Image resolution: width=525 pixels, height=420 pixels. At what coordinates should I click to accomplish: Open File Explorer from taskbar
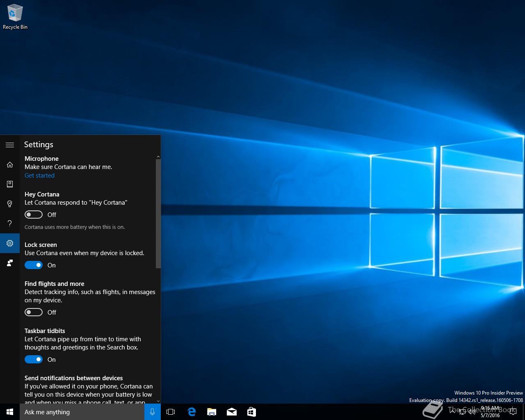pos(211,412)
